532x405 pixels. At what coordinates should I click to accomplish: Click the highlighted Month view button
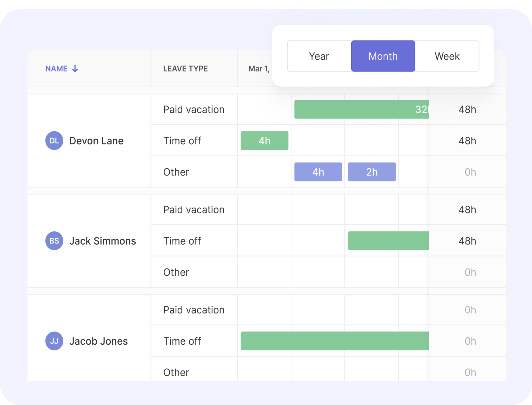click(x=383, y=56)
